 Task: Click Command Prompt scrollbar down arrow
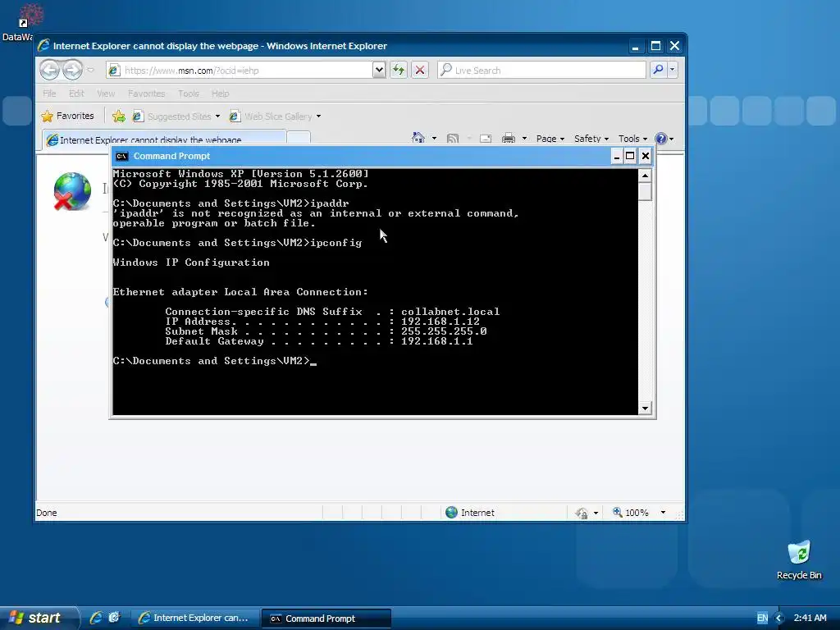pyautogui.click(x=645, y=409)
